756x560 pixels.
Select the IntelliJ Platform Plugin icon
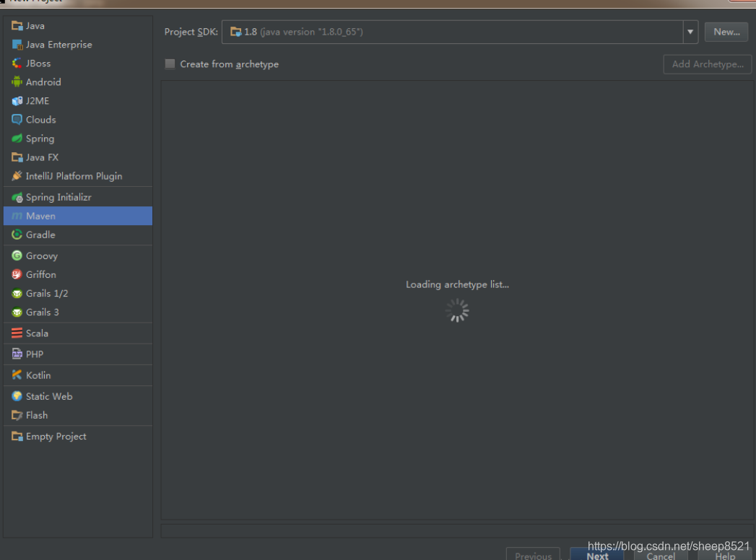17,176
